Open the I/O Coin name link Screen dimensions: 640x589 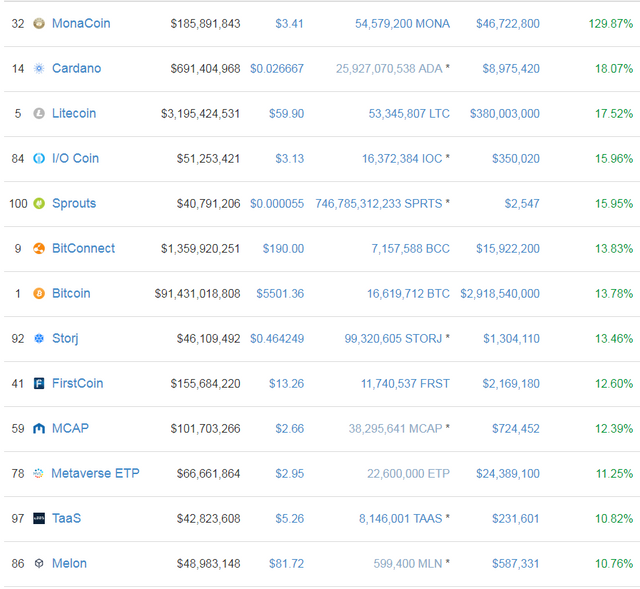(x=76, y=158)
